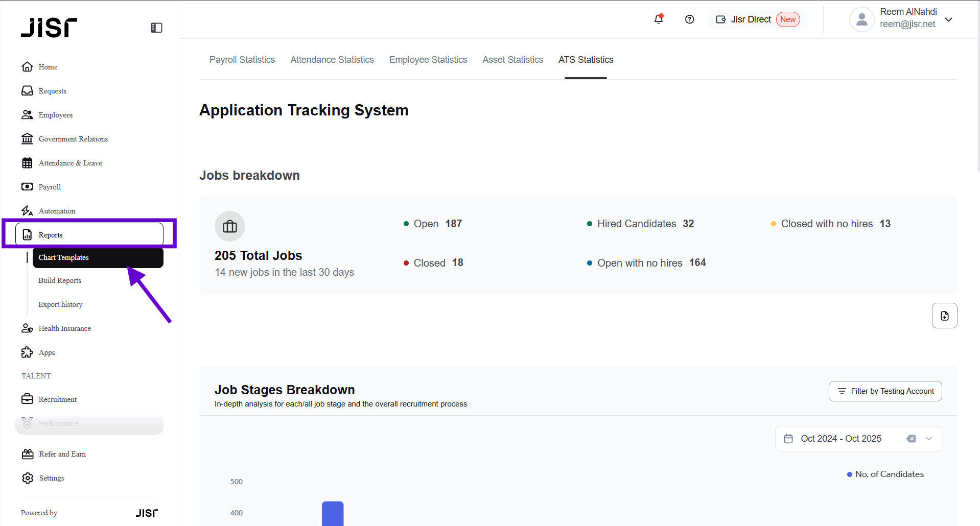Collapse the sidebar using the panel icon
This screenshot has width=980, height=526.
156,28
